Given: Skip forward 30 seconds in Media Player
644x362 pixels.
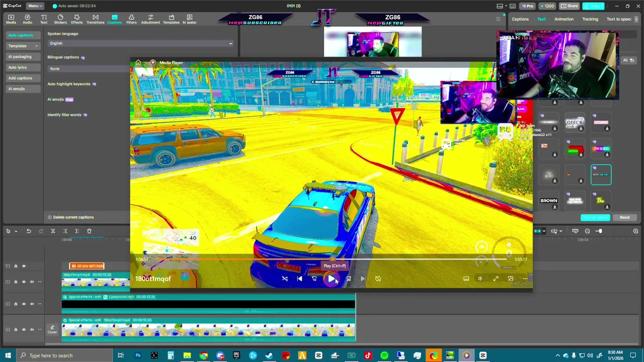Looking at the screenshot, I should (x=348, y=279).
